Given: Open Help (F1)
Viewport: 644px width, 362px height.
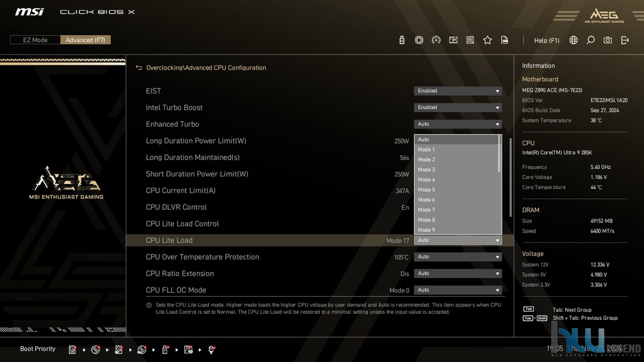Looking at the screenshot, I should tap(547, 40).
